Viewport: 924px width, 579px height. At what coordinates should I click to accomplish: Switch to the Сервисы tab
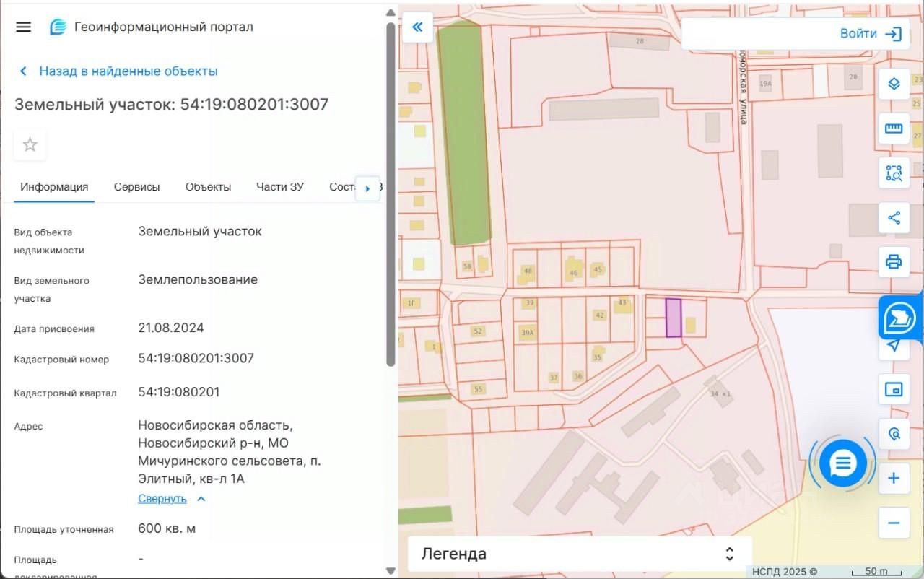(136, 186)
